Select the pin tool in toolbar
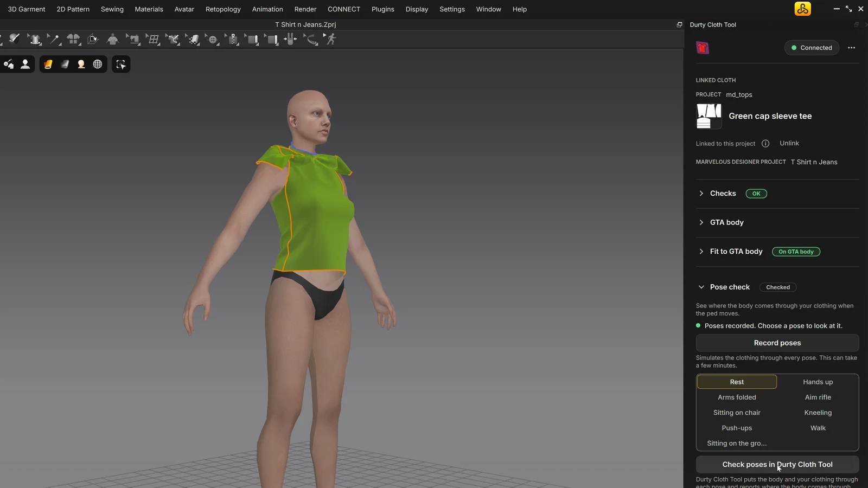Image resolution: width=868 pixels, height=488 pixels. (x=54, y=39)
